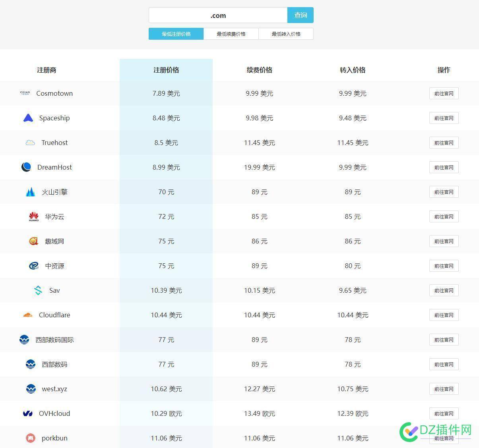Open Truehost's 前往官网 button
Screen dimensions: 479x448
[444, 143]
